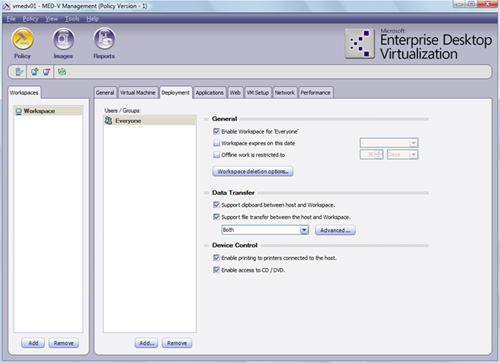Select the Everyone entry in Users / Groups
The width and height of the screenshot is (500, 363).
[x=150, y=120]
